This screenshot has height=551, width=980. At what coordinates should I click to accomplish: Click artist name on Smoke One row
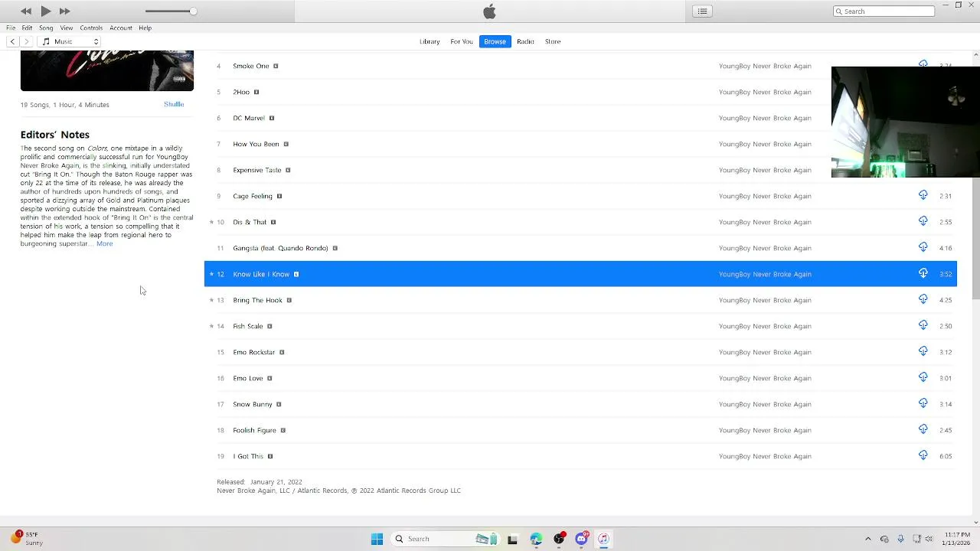(x=765, y=66)
